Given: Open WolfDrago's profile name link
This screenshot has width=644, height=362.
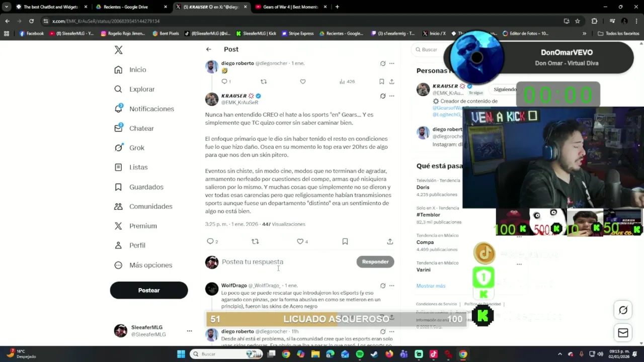Looking at the screenshot, I should tap(234, 286).
